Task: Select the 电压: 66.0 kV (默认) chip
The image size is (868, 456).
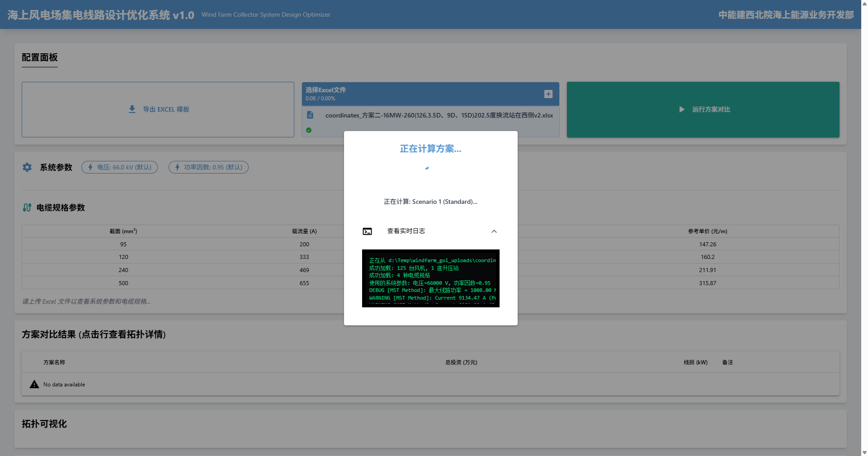Action: pyautogui.click(x=119, y=167)
